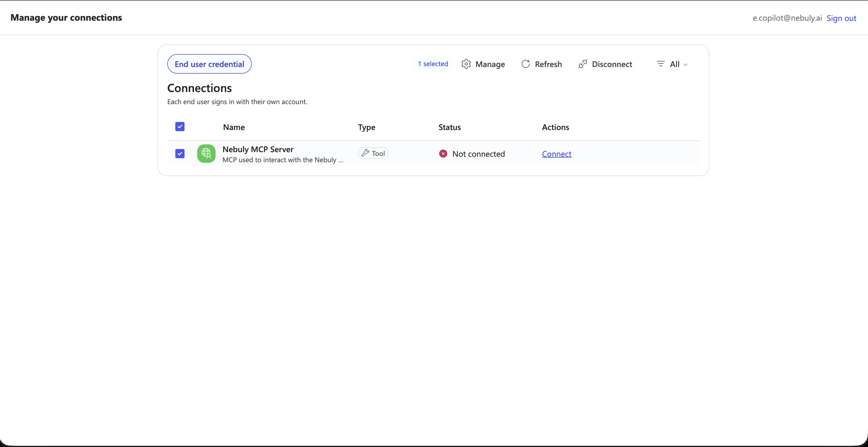
Task: Click the 'Not connected' status text
Action: click(479, 154)
